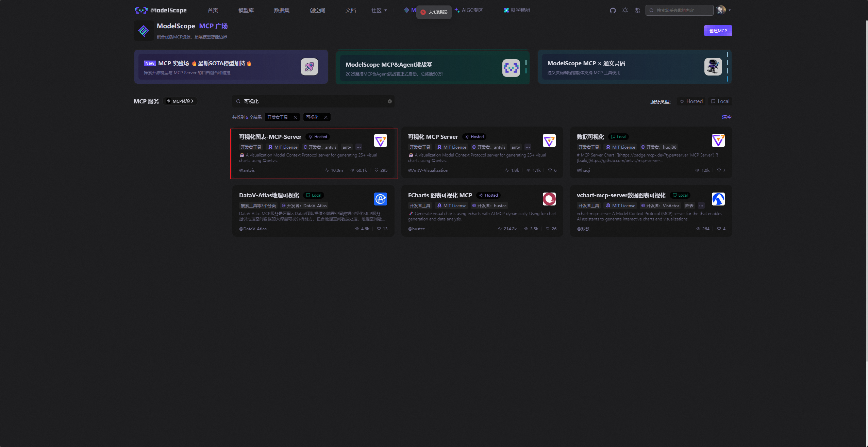Image resolution: width=868 pixels, height=447 pixels.
Task: Expand the 社区 dropdown menu
Action: pos(379,11)
